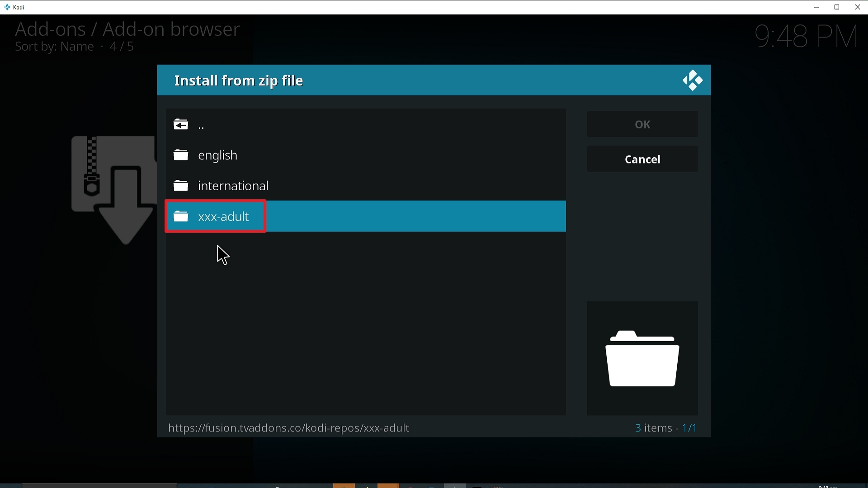Click the large folder preview thumbnail
Screen dimensions: 868x488
coord(642,358)
